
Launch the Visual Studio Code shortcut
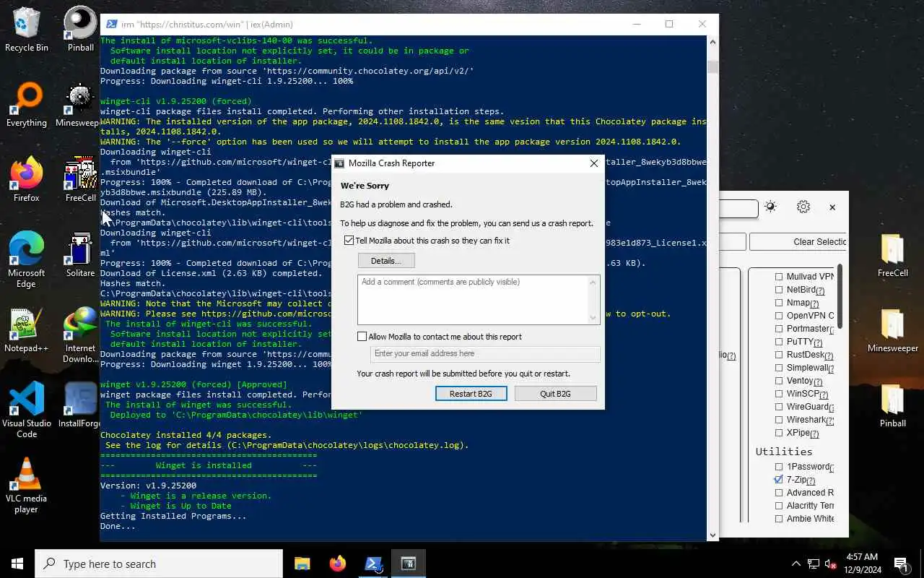[x=27, y=410]
